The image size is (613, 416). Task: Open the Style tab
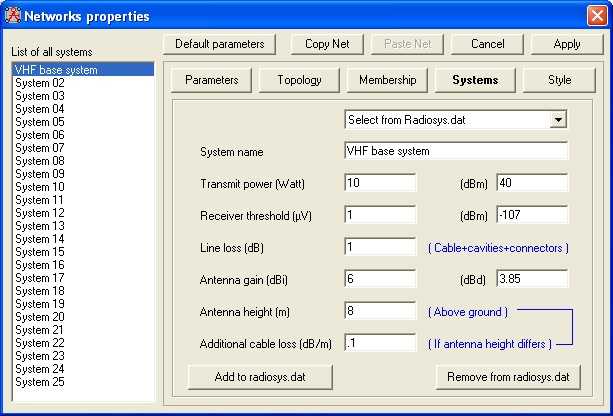click(x=560, y=80)
